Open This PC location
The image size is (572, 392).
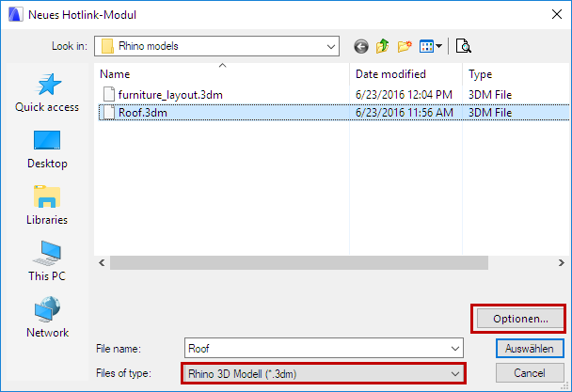47,261
